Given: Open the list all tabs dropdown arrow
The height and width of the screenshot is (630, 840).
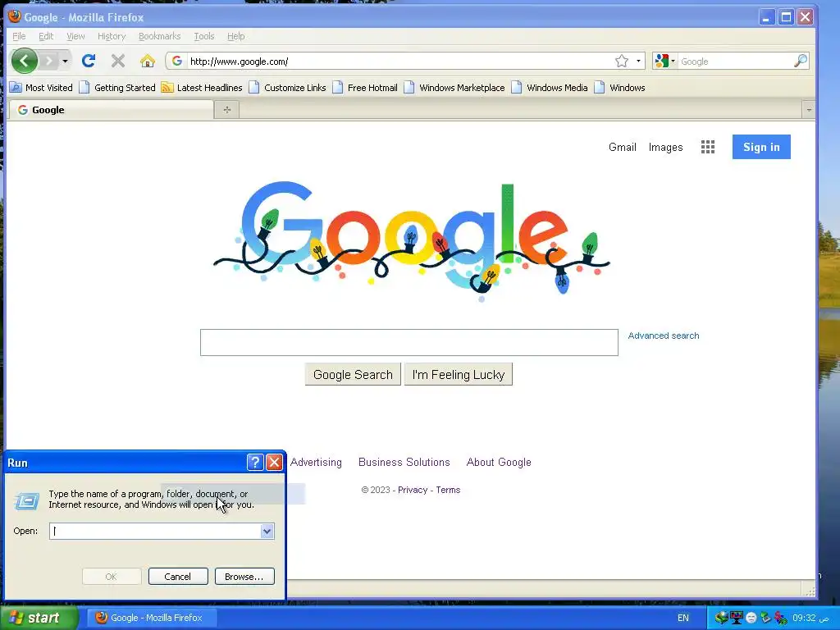Looking at the screenshot, I should [808, 110].
